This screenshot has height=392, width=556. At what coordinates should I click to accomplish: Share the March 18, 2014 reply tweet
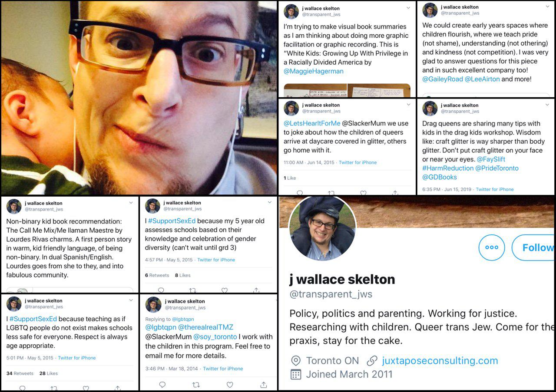click(263, 385)
